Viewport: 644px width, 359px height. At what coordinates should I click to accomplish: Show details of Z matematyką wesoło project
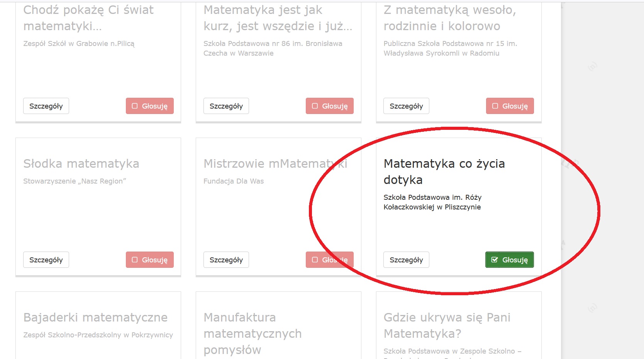click(x=406, y=106)
